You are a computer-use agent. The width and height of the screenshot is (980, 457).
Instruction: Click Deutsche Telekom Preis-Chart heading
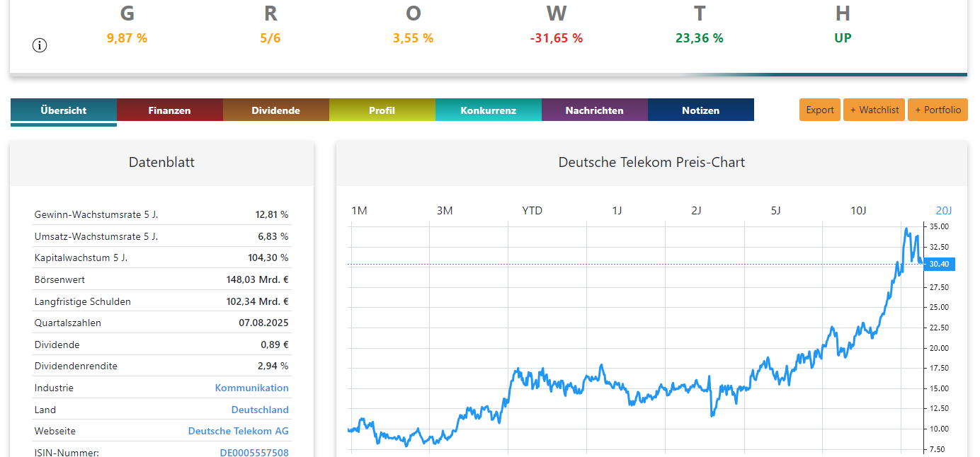coord(651,163)
